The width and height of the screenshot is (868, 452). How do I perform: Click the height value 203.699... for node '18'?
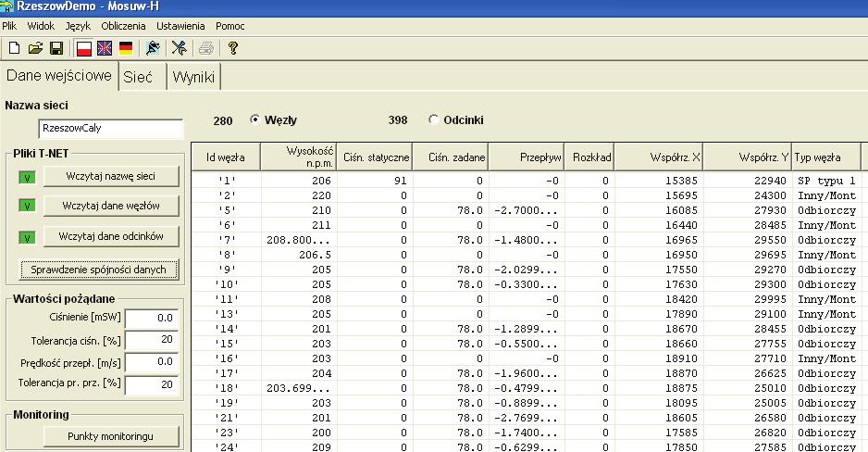(298, 388)
